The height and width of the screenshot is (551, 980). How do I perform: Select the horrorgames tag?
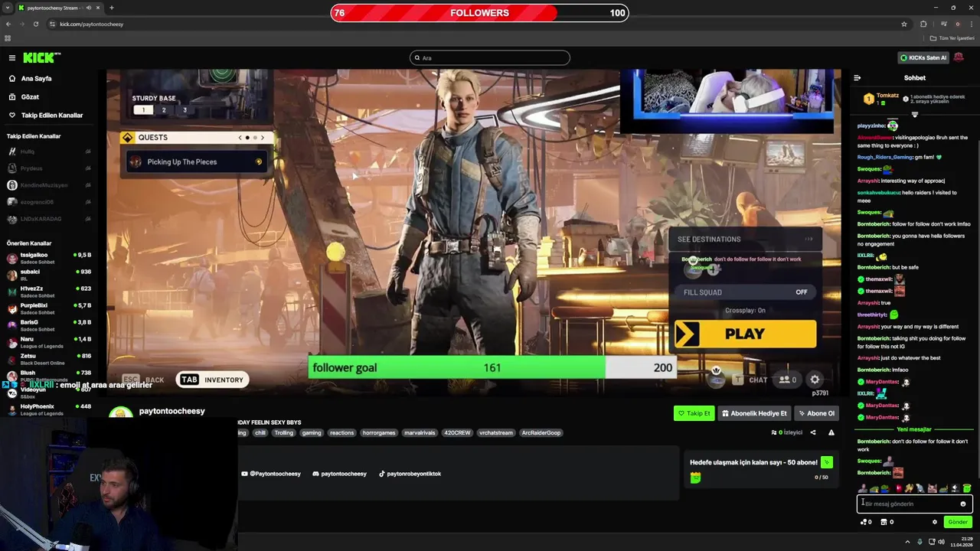(379, 432)
